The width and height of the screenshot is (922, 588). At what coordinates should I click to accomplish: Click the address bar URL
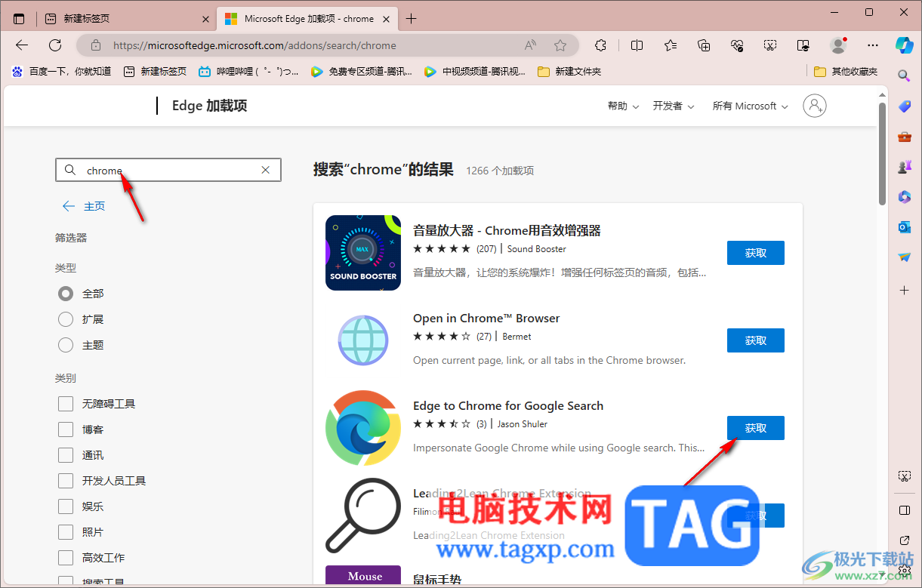click(254, 45)
